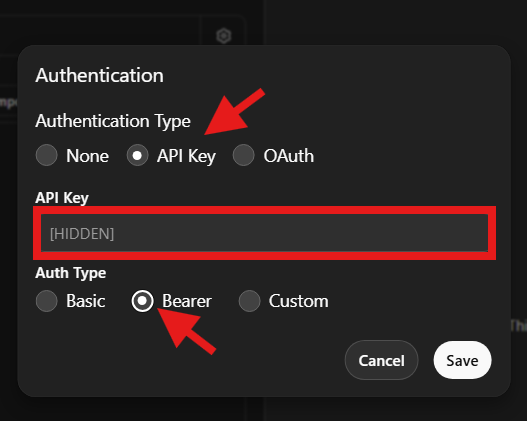Click the 'Basic' label text
This screenshot has height=421, width=527.
[86, 301]
